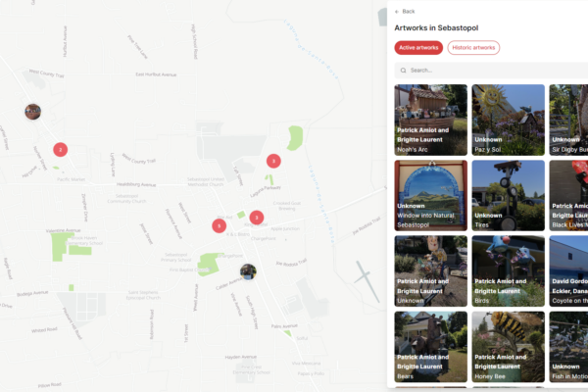Click the Valentine Avenue map label
This screenshot has width=588, height=392.
click(63, 230)
